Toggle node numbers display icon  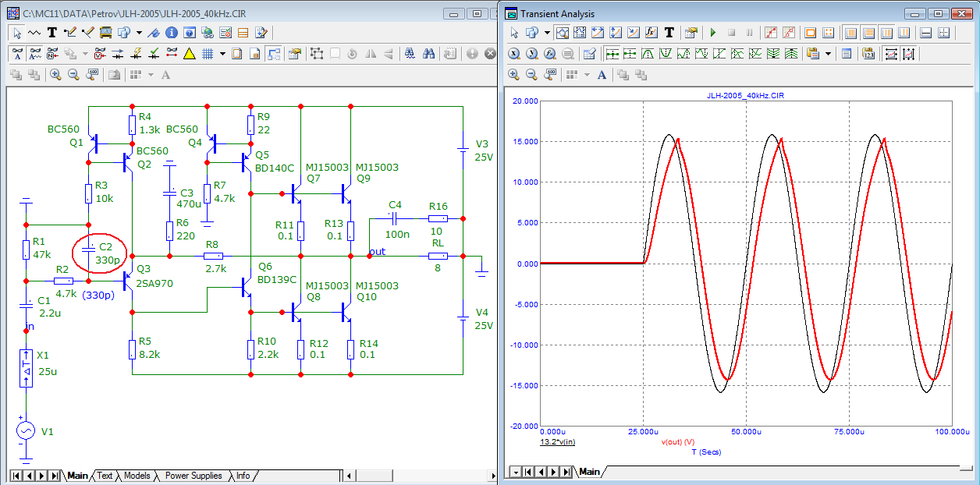pyautogui.click(x=52, y=54)
